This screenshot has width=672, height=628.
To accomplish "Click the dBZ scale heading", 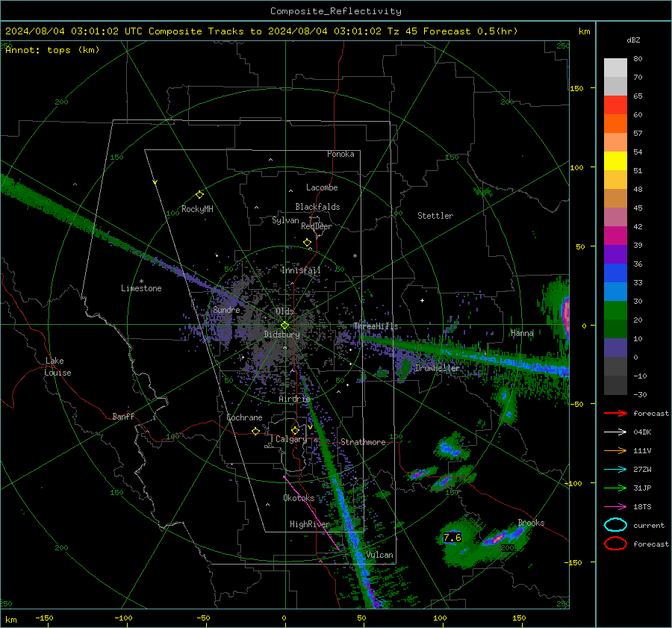I will pyautogui.click(x=633, y=40).
